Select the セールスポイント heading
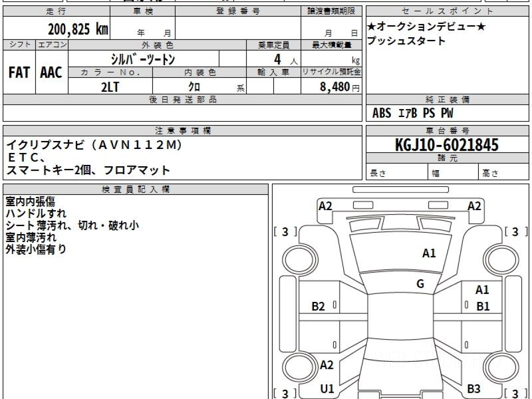 point(447,12)
